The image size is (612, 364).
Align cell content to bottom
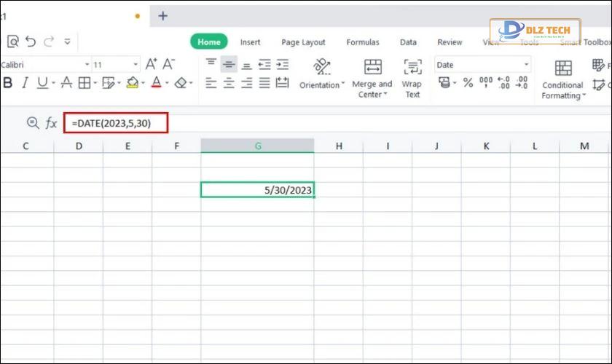coord(247,64)
